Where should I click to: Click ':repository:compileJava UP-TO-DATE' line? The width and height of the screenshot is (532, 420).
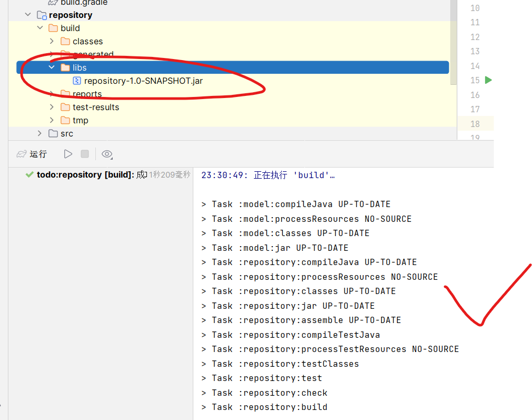pos(309,262)
